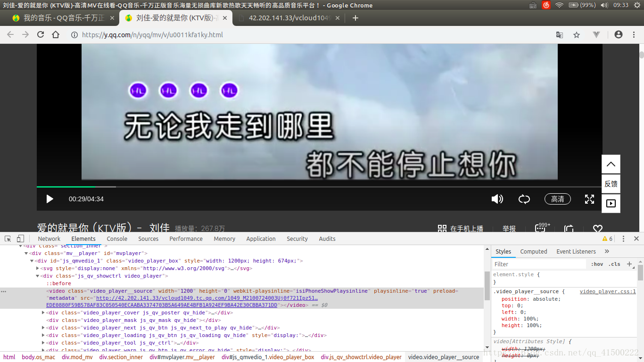This screenshot has height=362, width=644.
Task: Show more Styles pane tabs
Action: tap(607, 251)
